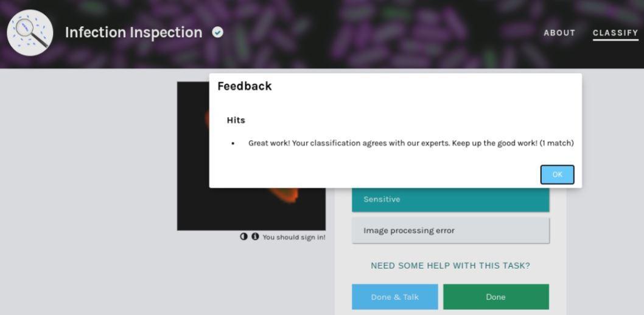Select the Sensitive answer option
The width and height of the screenshot is (644, 315).
(450, 199)
